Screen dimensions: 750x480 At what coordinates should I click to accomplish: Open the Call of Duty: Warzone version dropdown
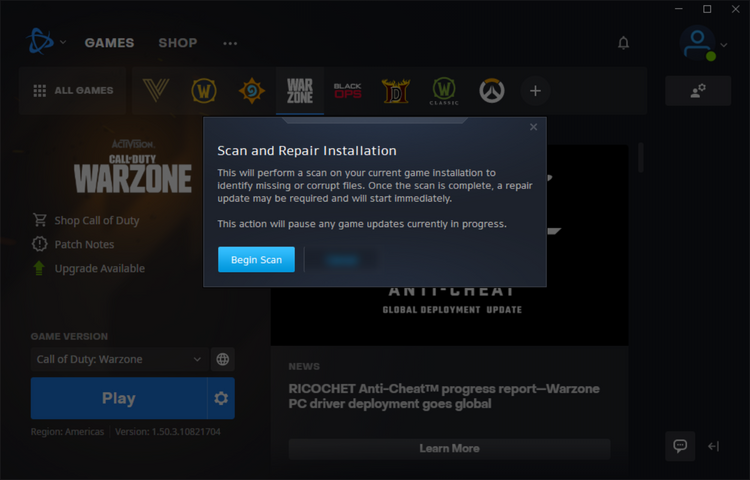click(x=119, y=359)
